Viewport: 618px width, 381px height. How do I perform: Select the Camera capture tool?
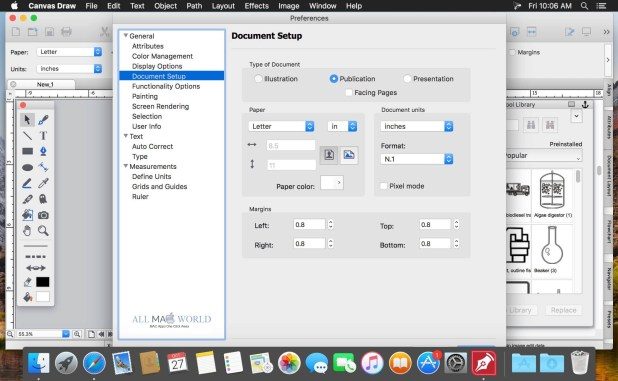43,215
